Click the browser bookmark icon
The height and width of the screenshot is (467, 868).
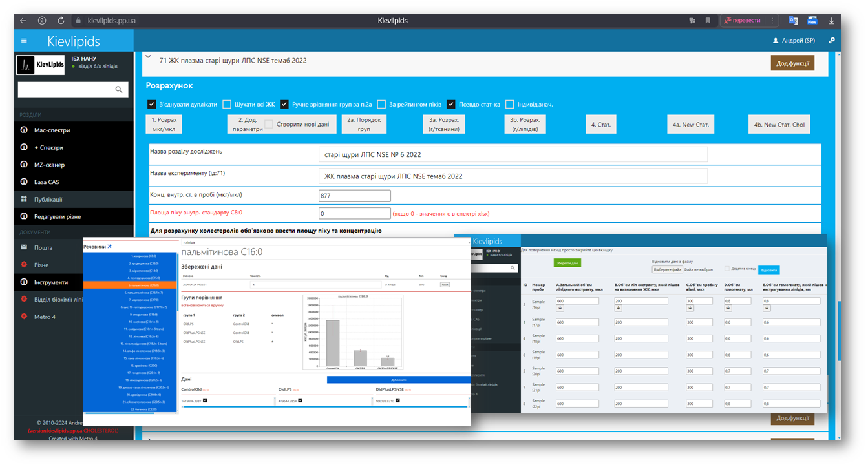pyautogui.click(x=708, y=21)
